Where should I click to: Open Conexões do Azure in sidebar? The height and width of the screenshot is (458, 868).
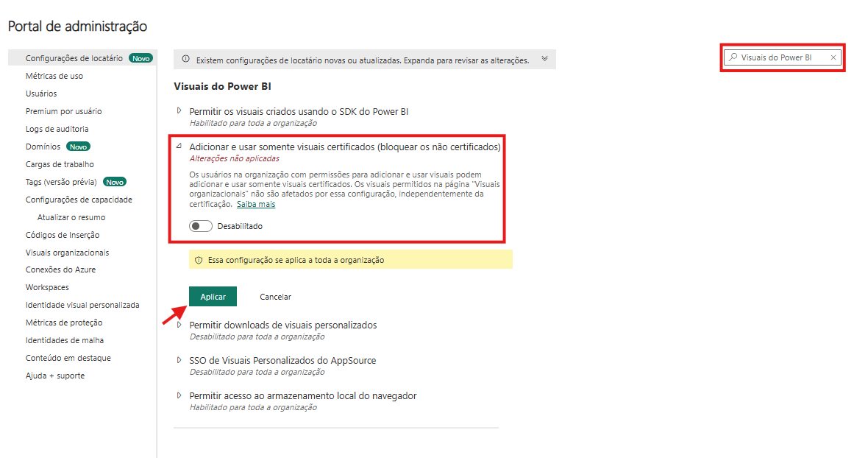(x=60, y=269)
